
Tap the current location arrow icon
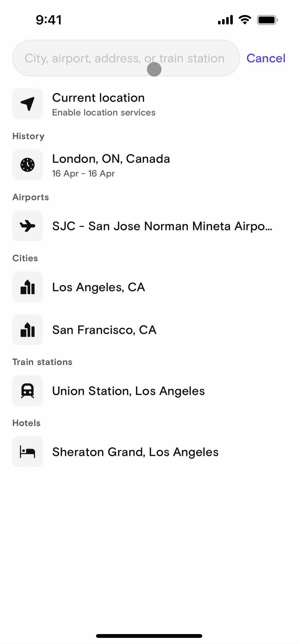click(28, 104)
